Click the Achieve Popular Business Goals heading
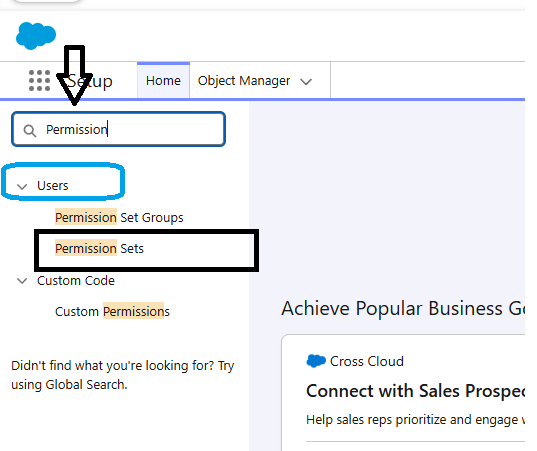537x451 pixels. [403, 308]
